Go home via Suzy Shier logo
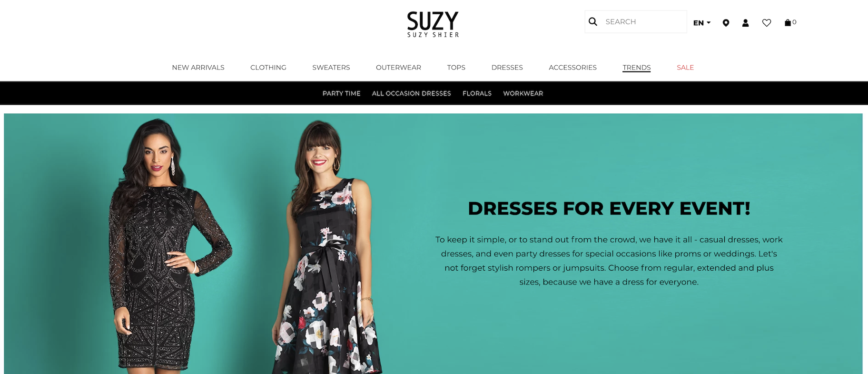Screen dimensions: 868x374 coord(433,24)
